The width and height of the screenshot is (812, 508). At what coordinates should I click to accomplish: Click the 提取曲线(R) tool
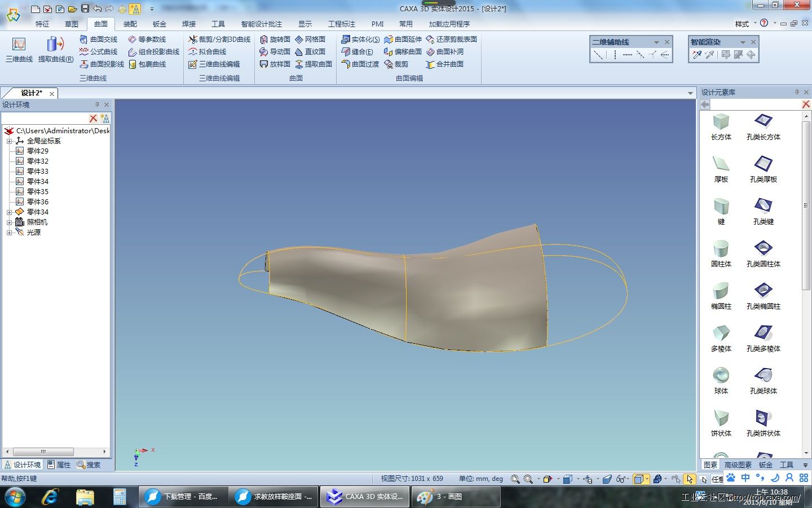[56, 49]
